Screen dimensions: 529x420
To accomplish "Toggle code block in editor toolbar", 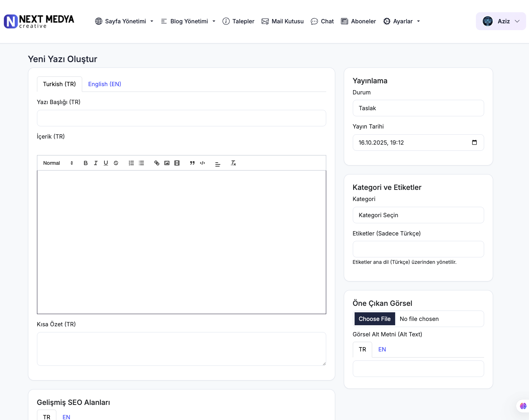I will point(202,163).
